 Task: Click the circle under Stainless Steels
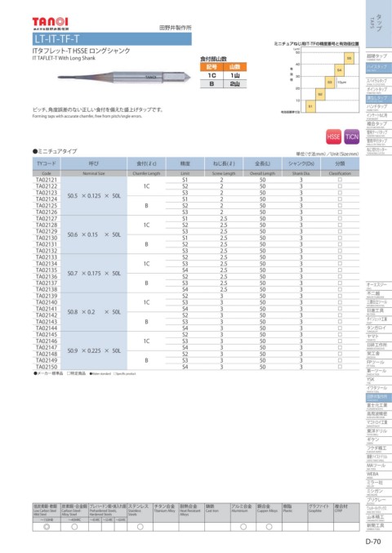click(x=140, y=527)
